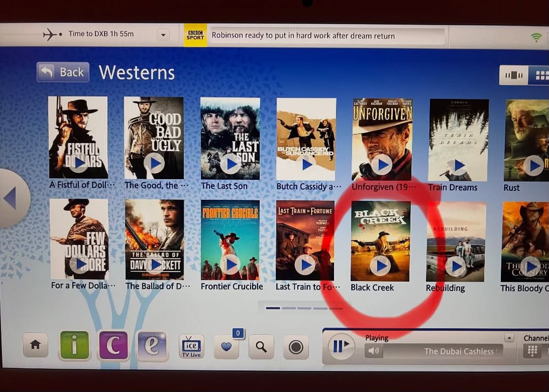Check the Wi-Fi signal icon

(536, 37)
